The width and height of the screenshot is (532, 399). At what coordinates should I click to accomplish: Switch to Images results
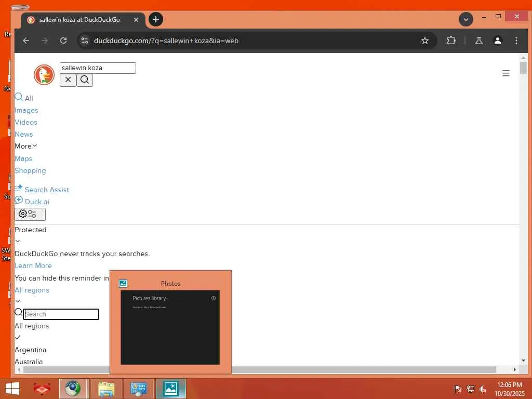pos(26,110)
